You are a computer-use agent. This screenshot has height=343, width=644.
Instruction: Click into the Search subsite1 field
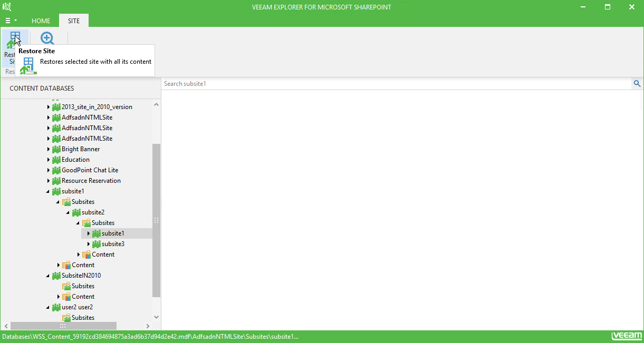pyautogui.click(x=396, y=84)
